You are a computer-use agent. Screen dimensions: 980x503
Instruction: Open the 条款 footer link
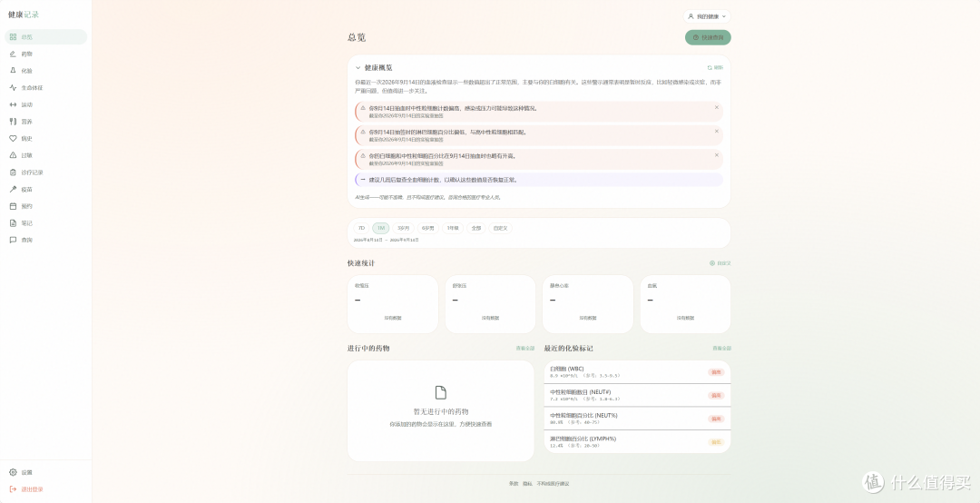513,484
